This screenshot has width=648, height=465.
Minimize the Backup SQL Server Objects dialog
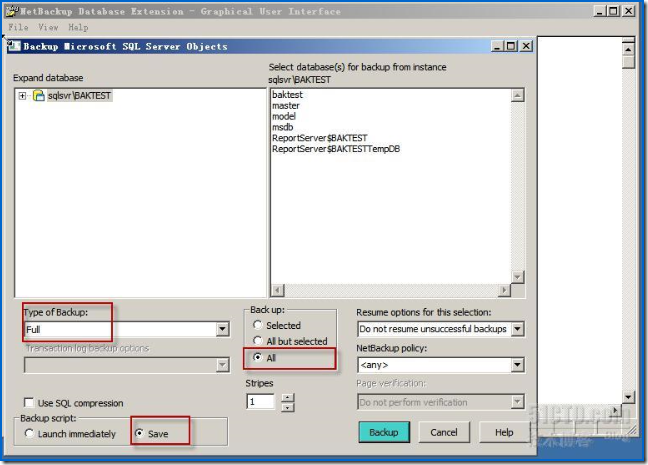click(x=498, y=46)
